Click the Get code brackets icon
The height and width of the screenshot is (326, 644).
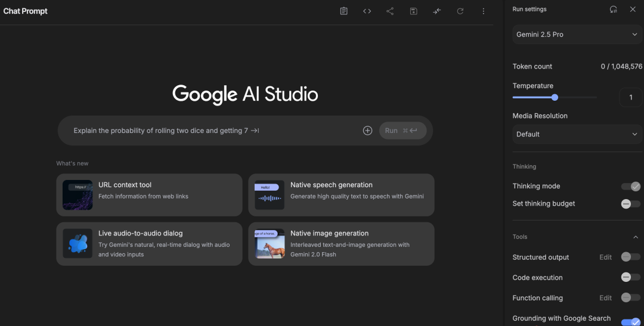click(367, 11)
